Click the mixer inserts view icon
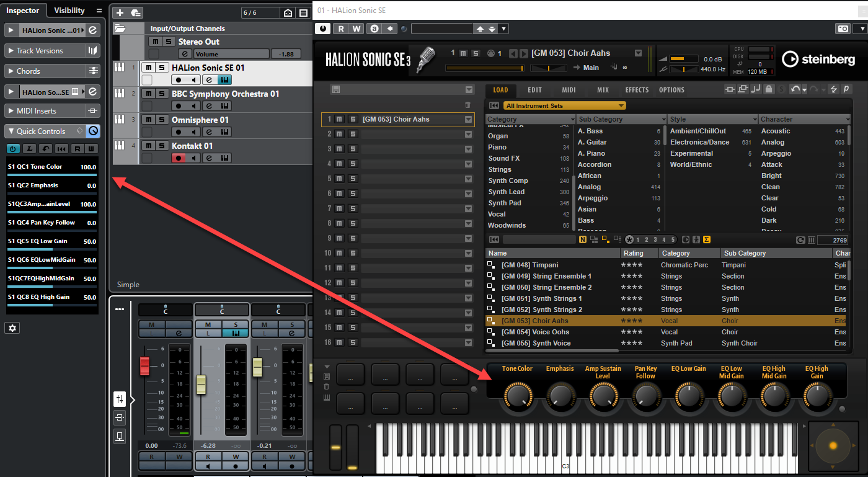This screenshot has width=868, height=477. coord(120,417)
